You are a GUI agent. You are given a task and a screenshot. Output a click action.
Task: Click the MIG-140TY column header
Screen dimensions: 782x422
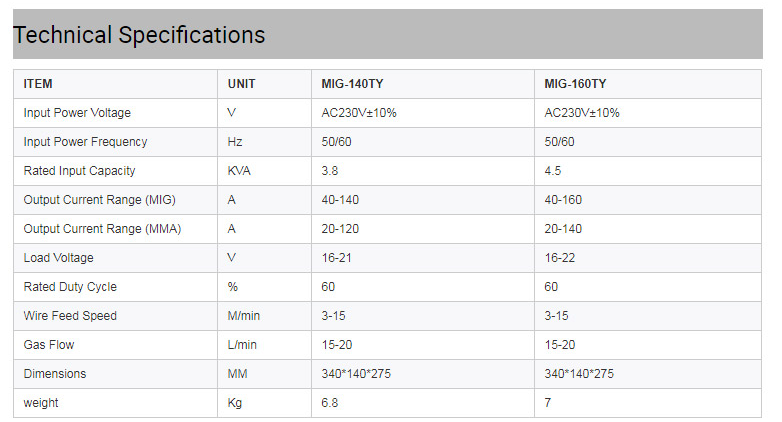(353, 84)
